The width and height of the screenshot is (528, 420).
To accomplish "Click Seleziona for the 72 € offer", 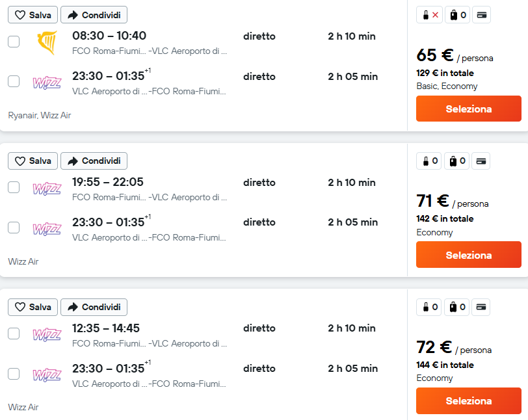I will (469, 400).
